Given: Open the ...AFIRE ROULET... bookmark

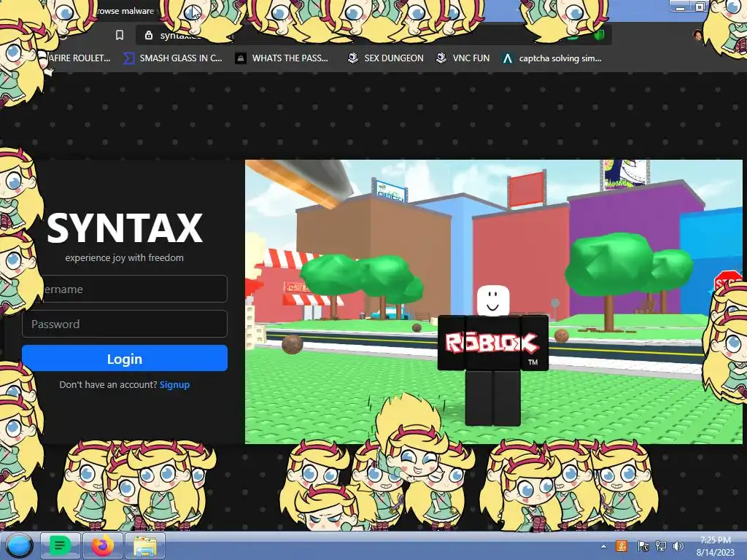Looking at the screenshot, I should pyautogui.click(x=79, y=58).
